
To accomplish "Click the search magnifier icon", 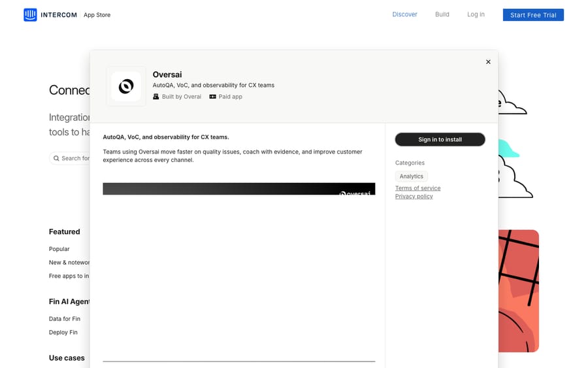I will point(56,158).
